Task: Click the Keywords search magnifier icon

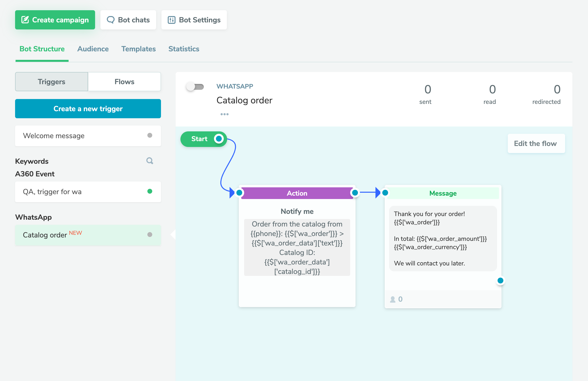Action: [150, 161]
